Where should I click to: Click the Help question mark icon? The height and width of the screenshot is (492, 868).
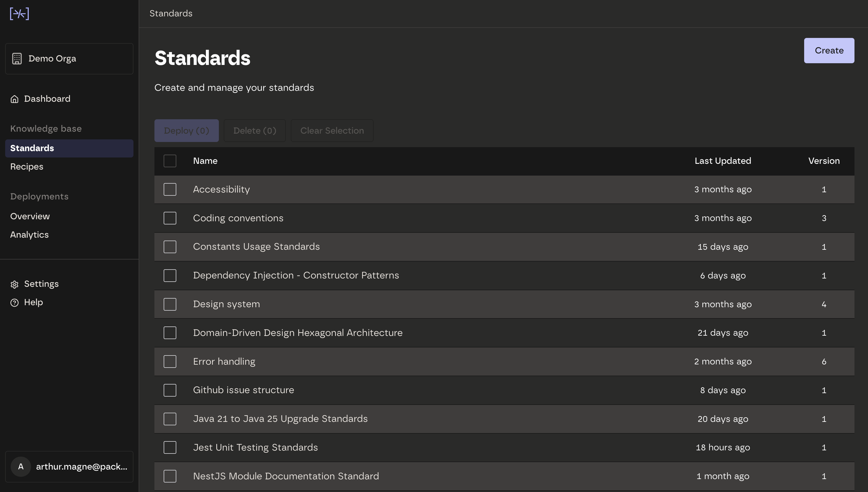(15, 302)
